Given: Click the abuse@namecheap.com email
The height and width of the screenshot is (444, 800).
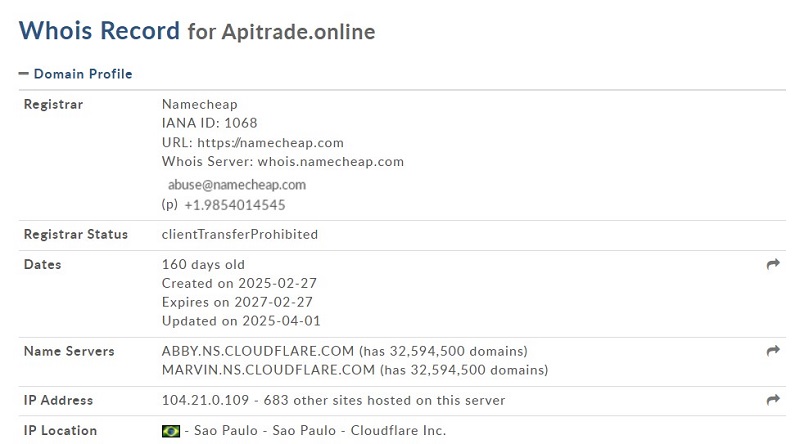Looking at the screenshot, I should click(x=237, y=185).
